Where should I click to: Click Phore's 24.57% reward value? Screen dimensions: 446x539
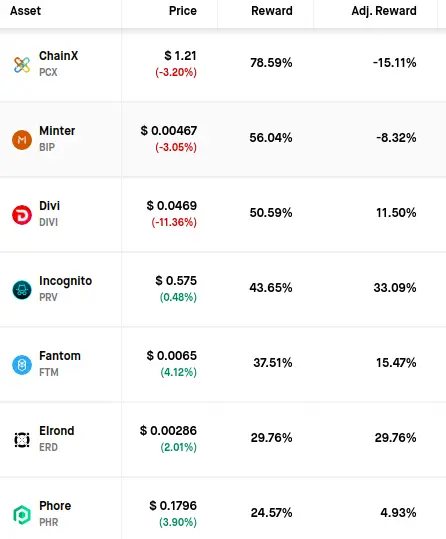(271, 513)
